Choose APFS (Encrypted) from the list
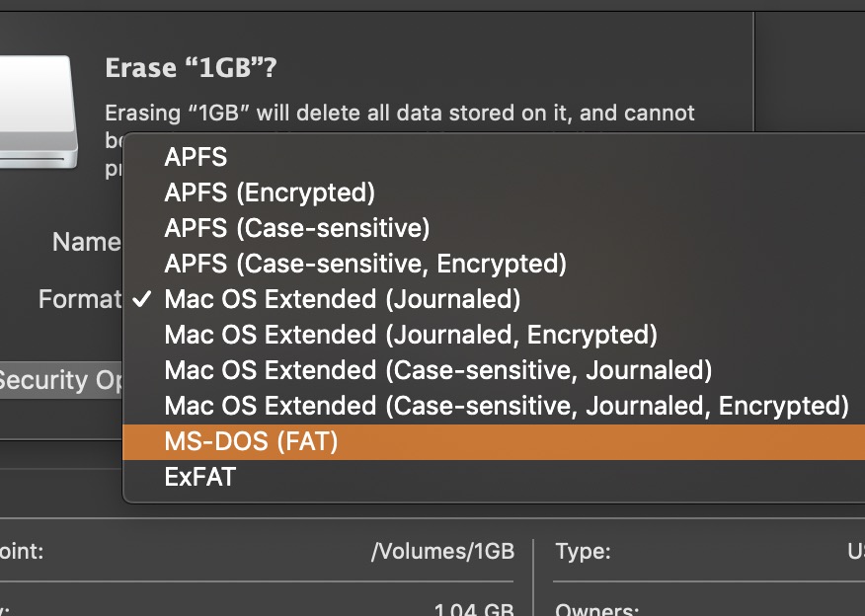 point(270,192)
